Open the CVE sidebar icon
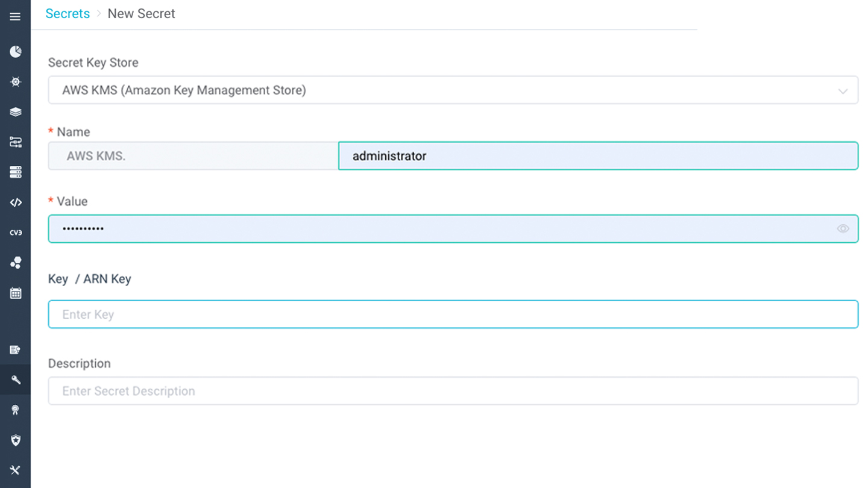This screenshot has height=488, width=868. [15, 233]
